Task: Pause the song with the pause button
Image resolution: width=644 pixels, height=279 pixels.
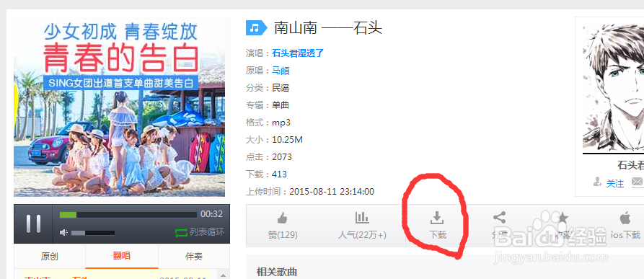Action: coord(33,223)
